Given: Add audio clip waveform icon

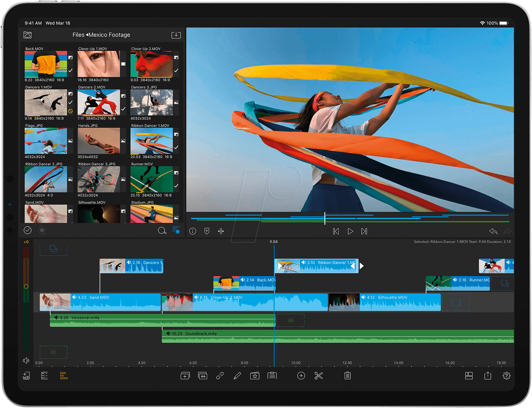Looking at the screenshot, I should [x=203, y=376].
